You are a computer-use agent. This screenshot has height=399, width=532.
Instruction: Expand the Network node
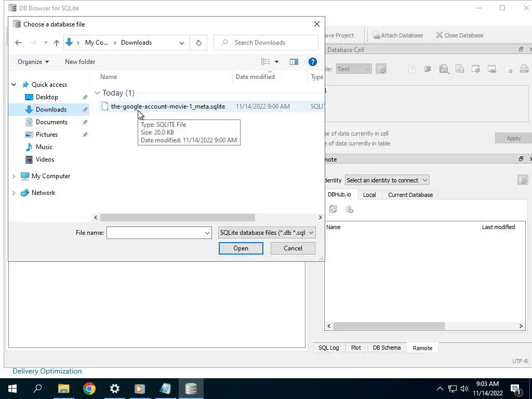[14, 193]
